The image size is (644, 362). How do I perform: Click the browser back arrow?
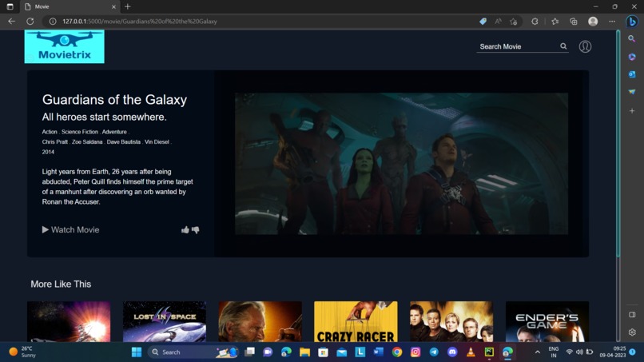11,22
